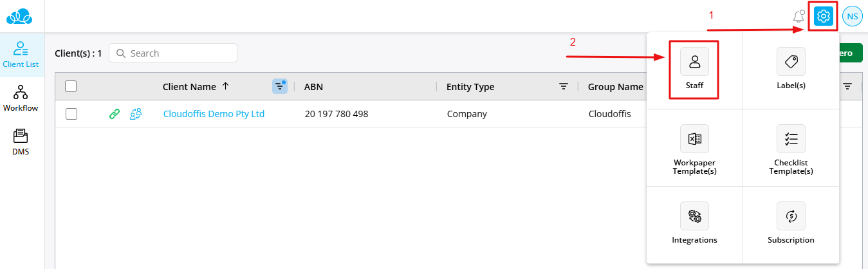Click the client group people icon
Image resolution: width=868 pixels, height=269 pixels.
(136, 114)
